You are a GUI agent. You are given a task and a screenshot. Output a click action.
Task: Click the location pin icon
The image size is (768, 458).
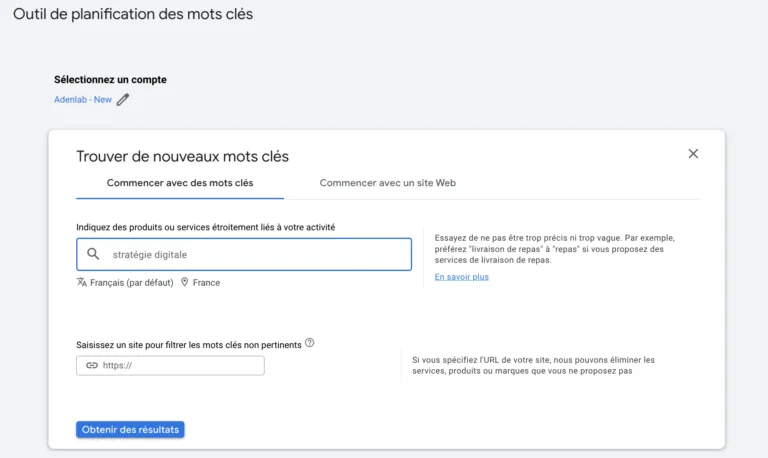pyautogui.click(x=185, y=282)
